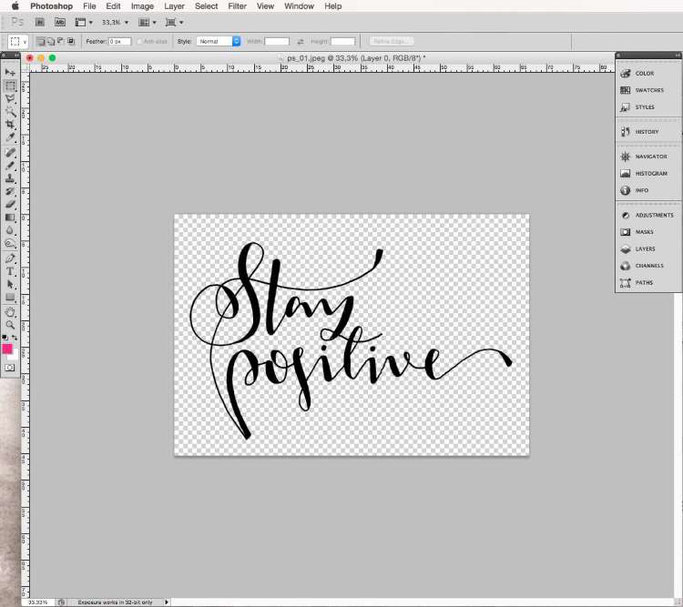
Task: Choose Subtract from Selection mode
Action: coord(61,41)
